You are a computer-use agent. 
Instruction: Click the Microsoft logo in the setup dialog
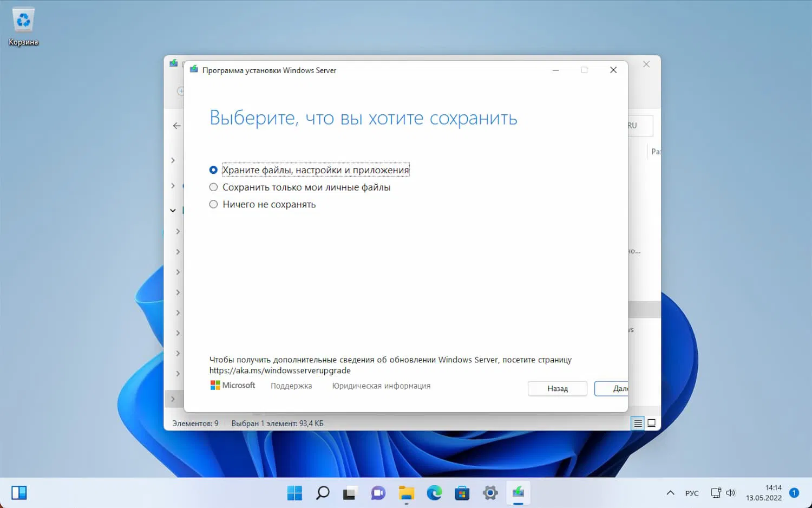tap(232, 386)
